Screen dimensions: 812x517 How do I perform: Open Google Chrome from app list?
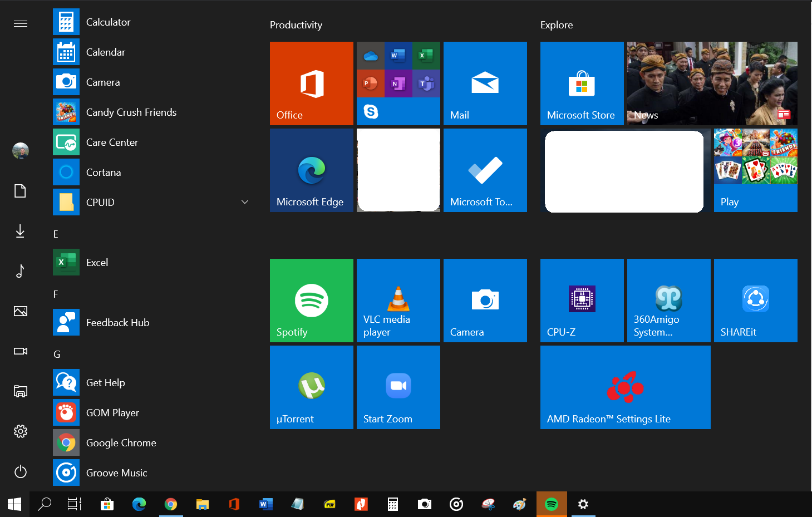151,443
